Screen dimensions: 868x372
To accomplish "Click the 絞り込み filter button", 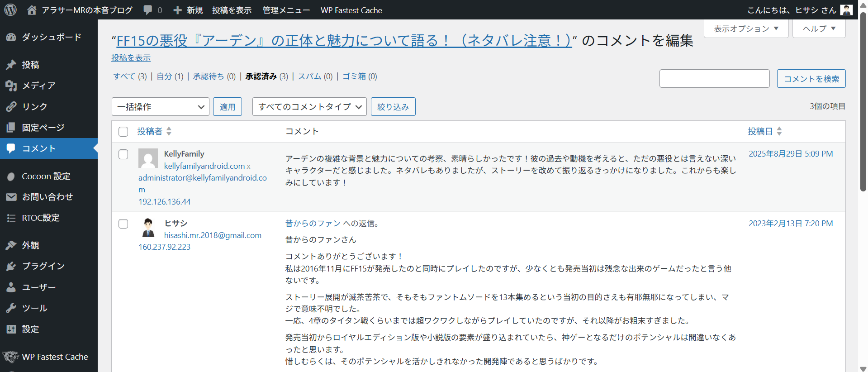I will pos(393,107).
